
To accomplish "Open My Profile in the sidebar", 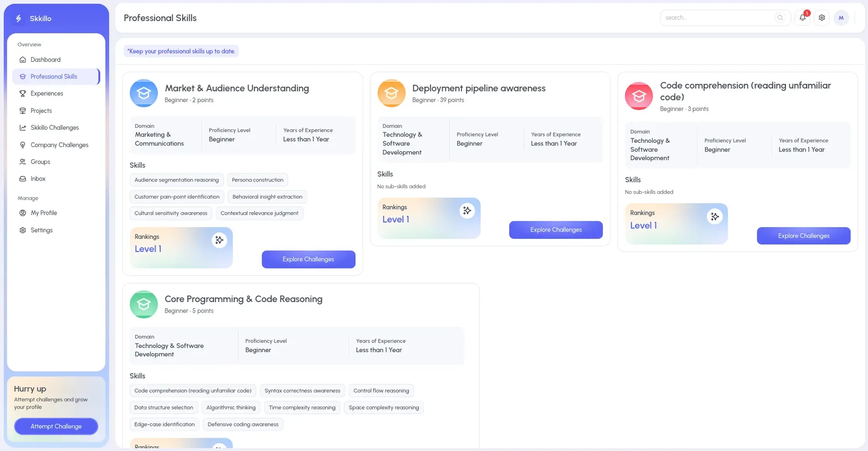I will 56,213.
